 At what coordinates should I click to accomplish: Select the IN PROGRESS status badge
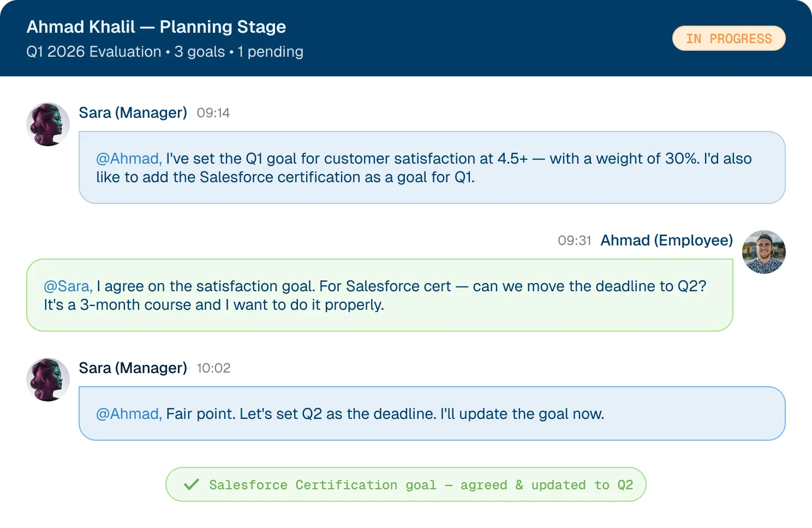click(729, 38)
